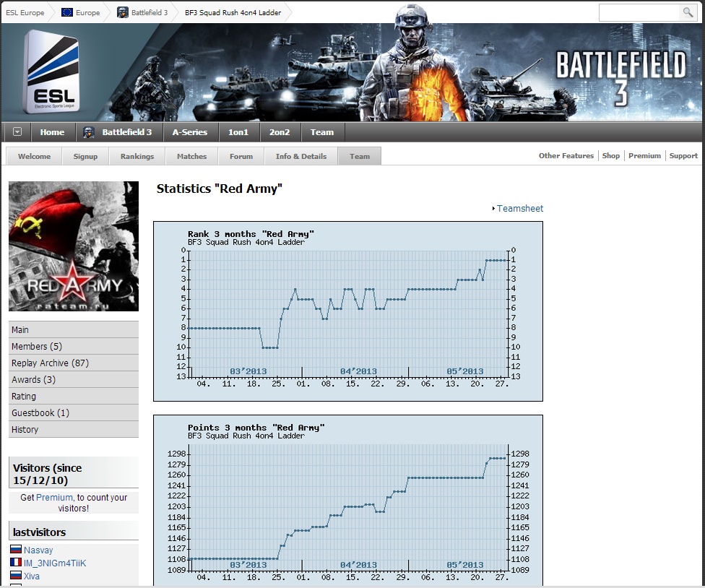Open visitor profile Xiva
This screenshot has height=588, width=705.
[32, 576]
